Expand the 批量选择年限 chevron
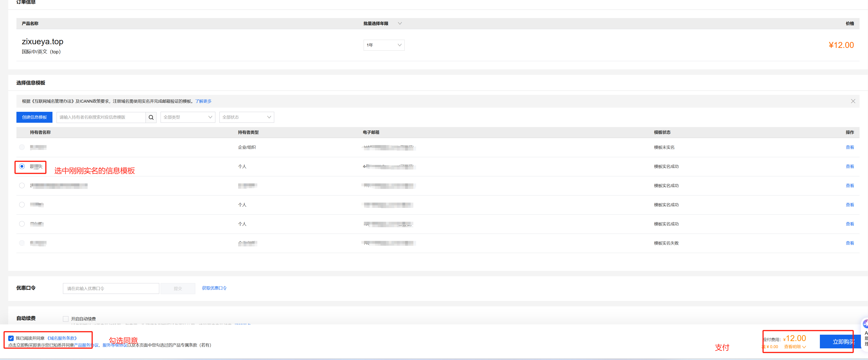 (x=400, y=23)
